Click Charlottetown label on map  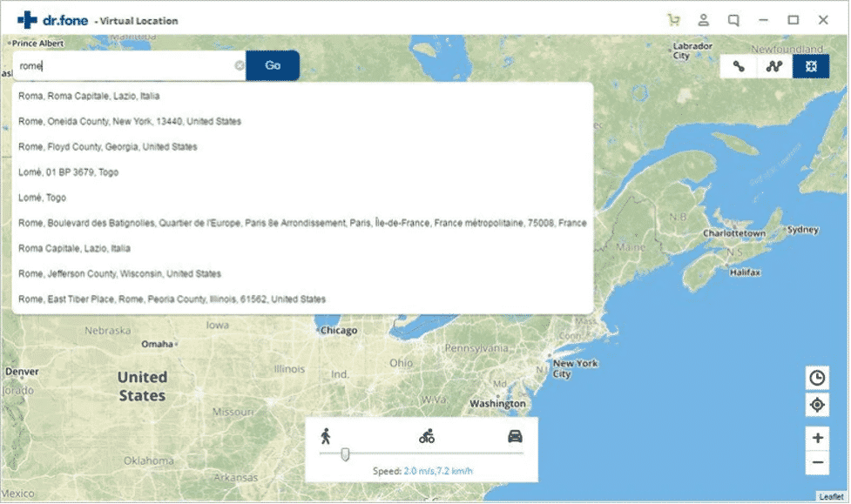[734, 233]
